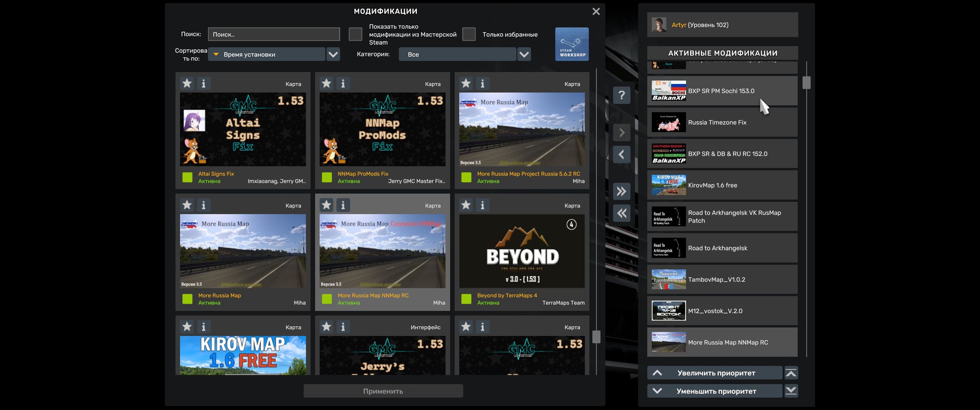Click single left arrow to deactivate mod

621,155
